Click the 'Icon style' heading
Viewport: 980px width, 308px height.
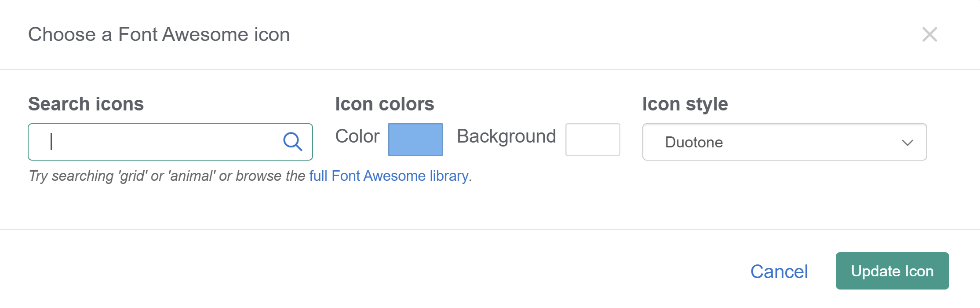click(x=685, y=104)
